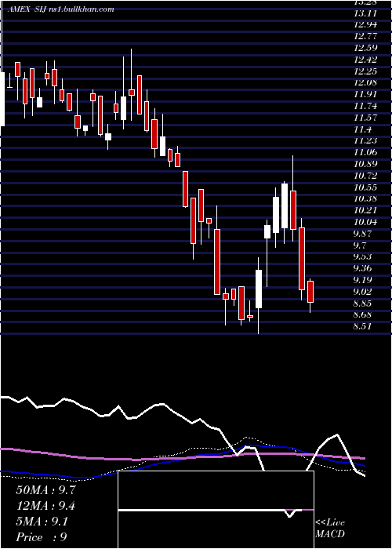Click the 12.25 price axis label
Screen dimensions: 392x549
[365, 71]
